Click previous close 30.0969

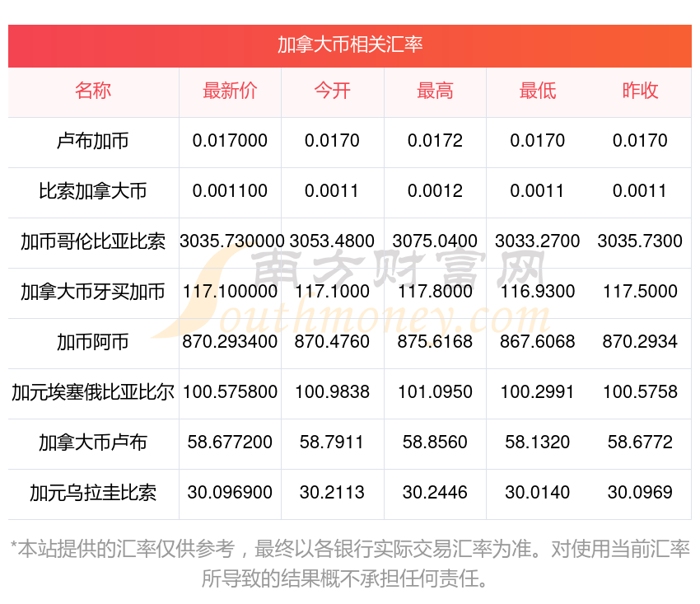(x=640, y=493)
